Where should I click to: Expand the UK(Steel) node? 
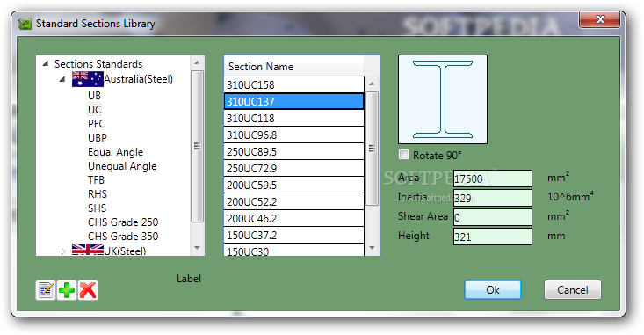click(63, 251)
